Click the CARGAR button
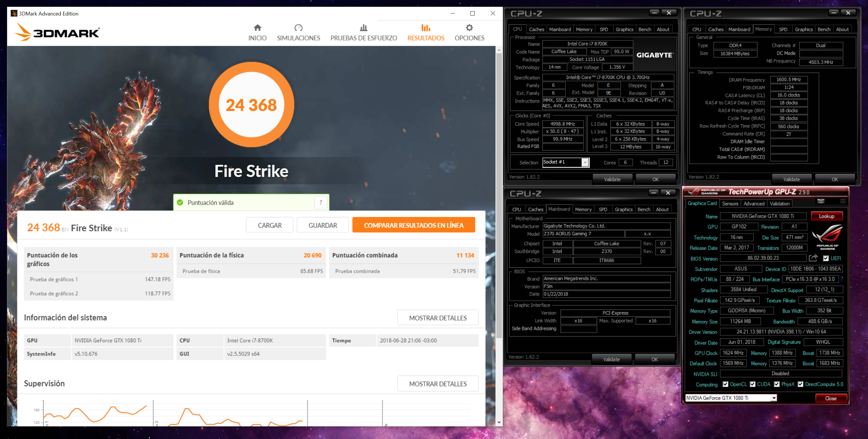 270,225
